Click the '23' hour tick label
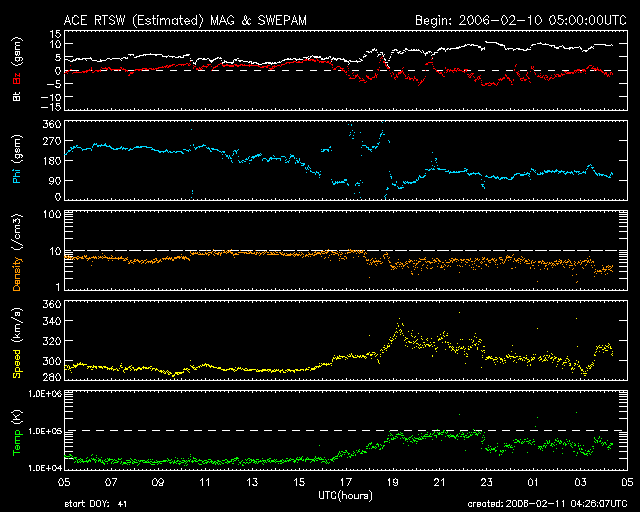Screen dimensions: 640x512 (487, 482)
